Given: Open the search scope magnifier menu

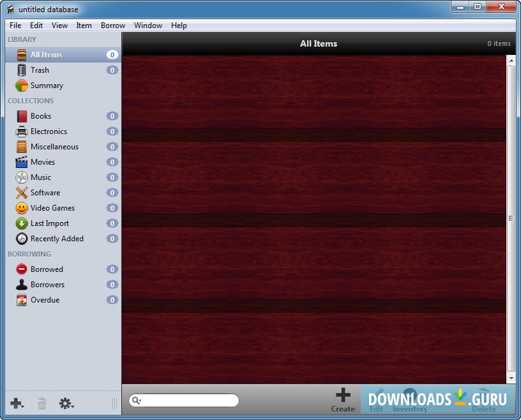Looking at the screenshot, I should coord(136,400).
